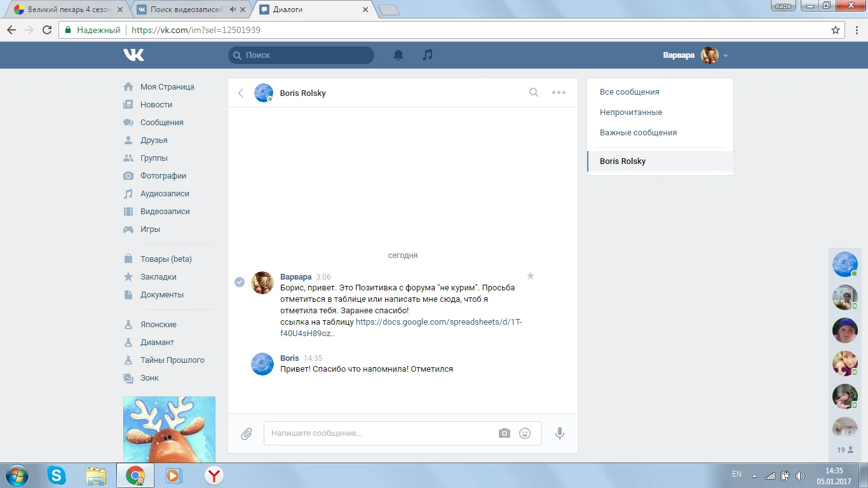Click the VK logo in header

click(133, 55)
